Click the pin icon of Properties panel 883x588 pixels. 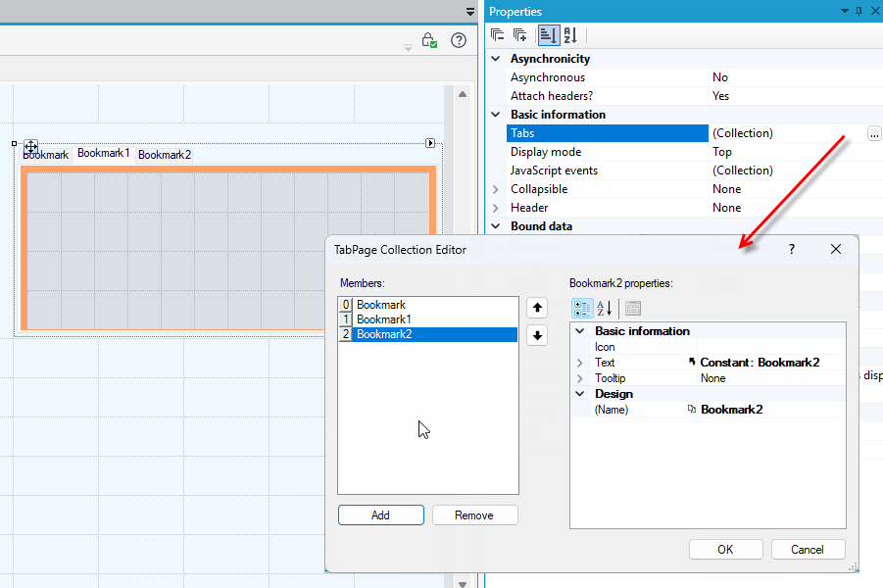tap(858, 11)
